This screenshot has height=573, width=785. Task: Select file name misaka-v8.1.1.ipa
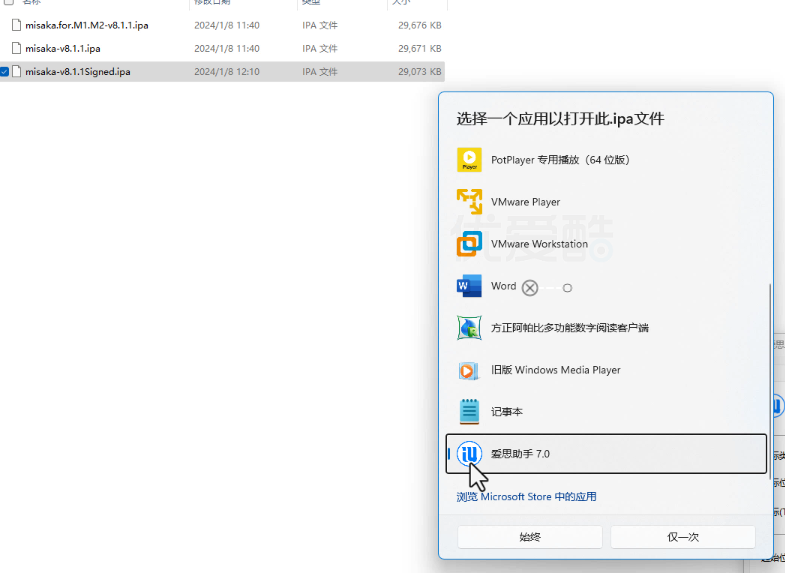[63, 49]
